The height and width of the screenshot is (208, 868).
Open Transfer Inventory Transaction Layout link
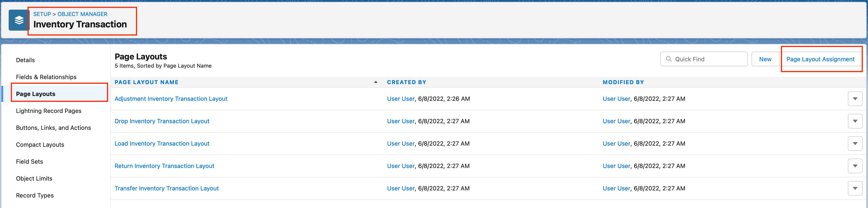click(166, 188)
